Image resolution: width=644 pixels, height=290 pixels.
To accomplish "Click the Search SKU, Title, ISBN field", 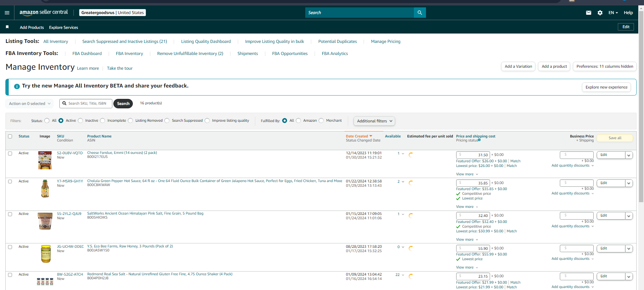I will point(86,104).
